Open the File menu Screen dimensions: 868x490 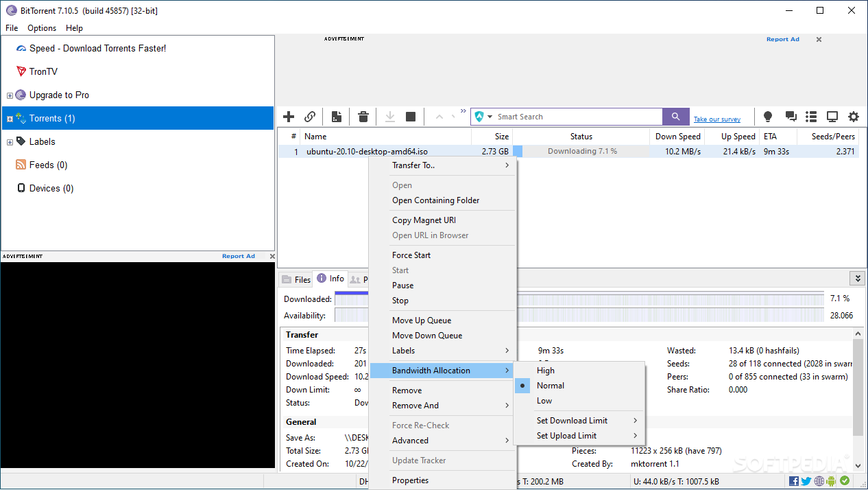(12, 28)
